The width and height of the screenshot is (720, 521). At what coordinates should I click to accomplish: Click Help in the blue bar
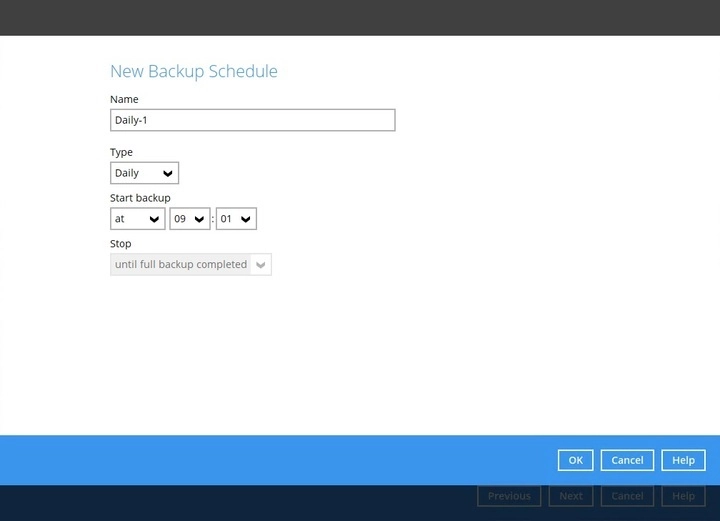[683, 460]
